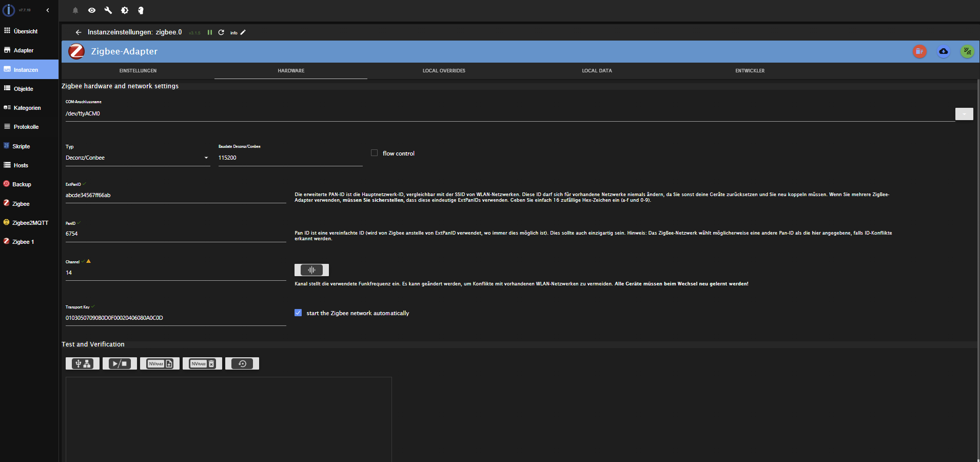Open Übersicht in the sidebar

[x=29, y=31]
